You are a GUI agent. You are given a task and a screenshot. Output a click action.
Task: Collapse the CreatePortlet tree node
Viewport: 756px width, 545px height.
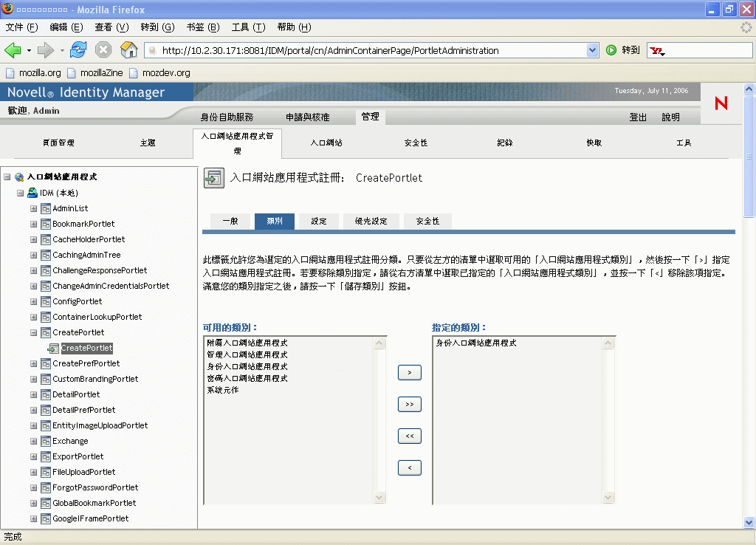[34, 332]
